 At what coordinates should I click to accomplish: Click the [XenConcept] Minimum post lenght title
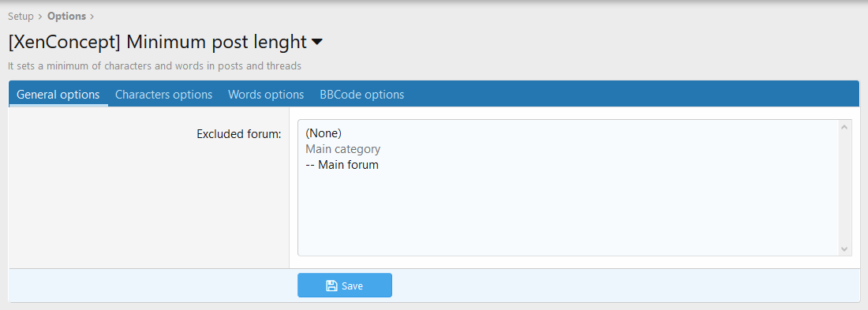(157, 42)
